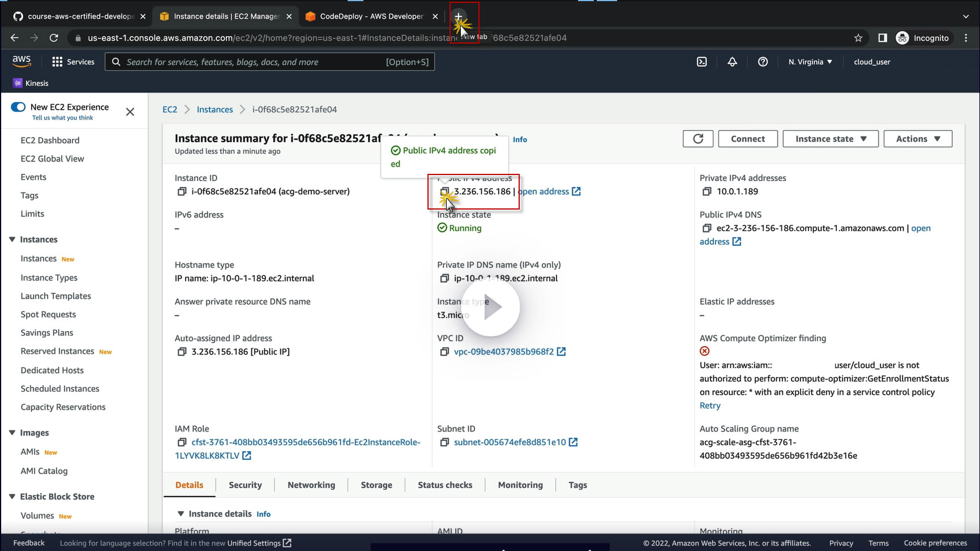The image size is (980, 551).
Task: Copy the Subnet ID
Action: (x=444, y=442)
